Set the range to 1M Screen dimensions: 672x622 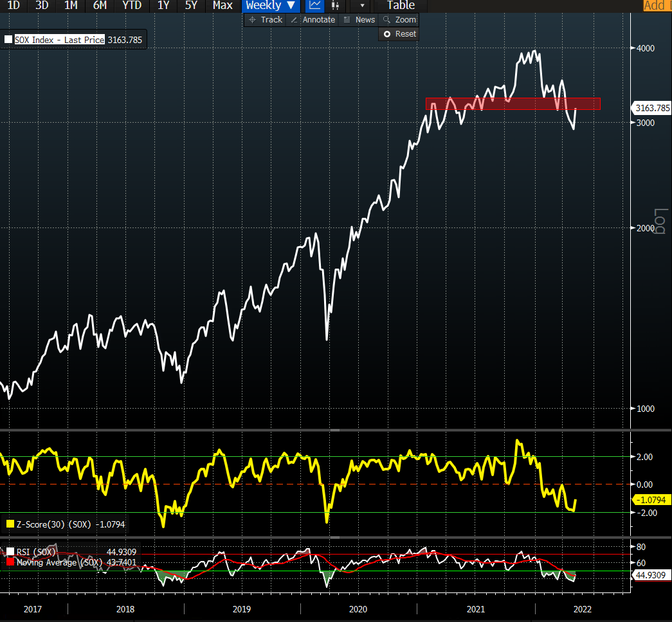71,6
